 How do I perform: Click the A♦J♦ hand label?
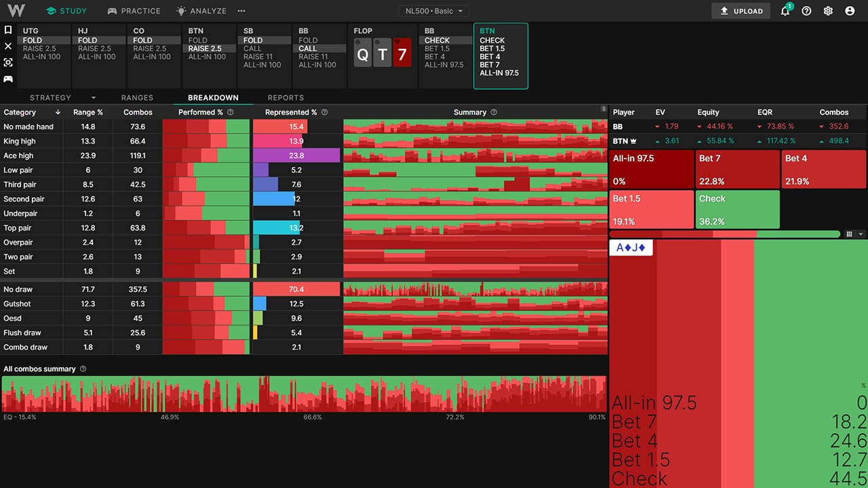coord(631,248)
